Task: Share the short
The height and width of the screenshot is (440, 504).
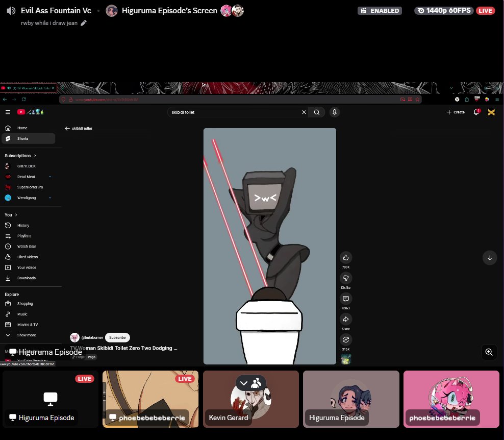Action: pyautogui.click(x=346, y=320)
